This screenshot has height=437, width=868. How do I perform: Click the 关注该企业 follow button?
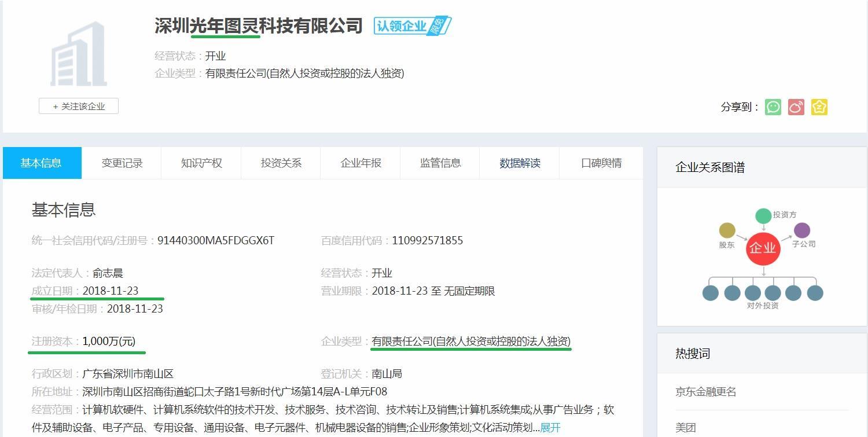point(78,105)
